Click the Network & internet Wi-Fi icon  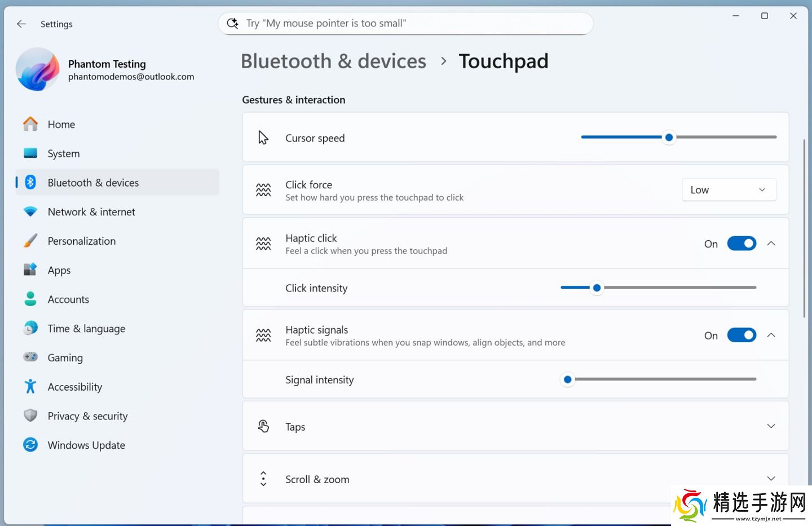point(30,211)
